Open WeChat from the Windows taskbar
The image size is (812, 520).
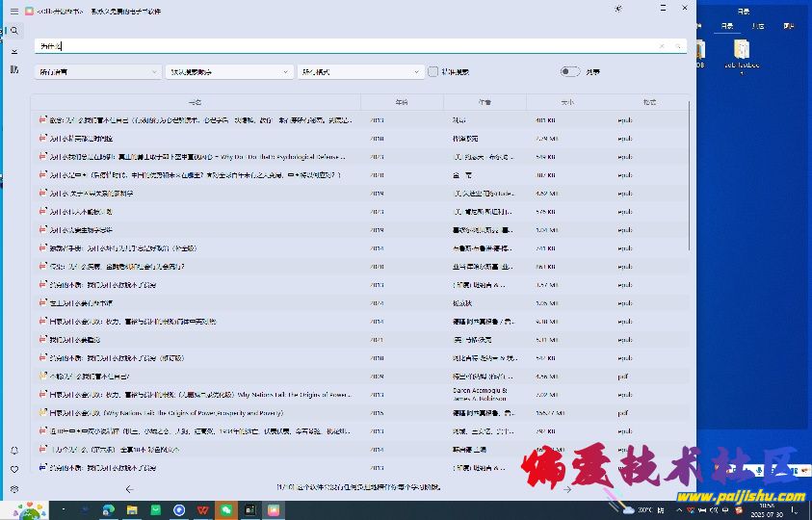(225, 509)
